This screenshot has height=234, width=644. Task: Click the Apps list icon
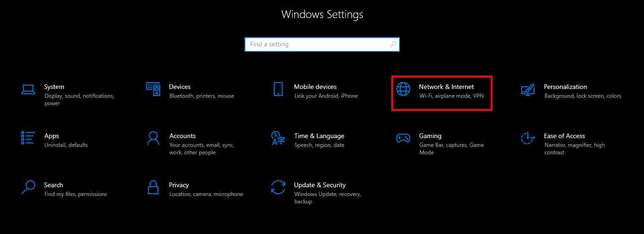[28, 138]
